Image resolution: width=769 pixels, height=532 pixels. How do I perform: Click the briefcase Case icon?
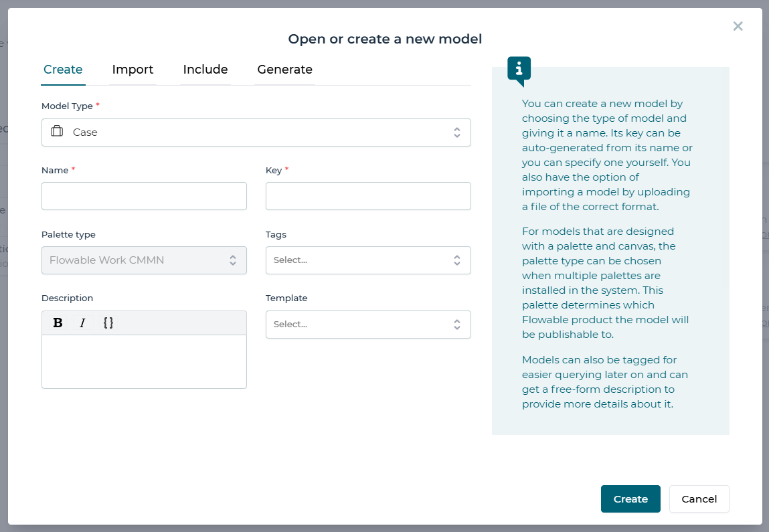pyautogui.click(x=57, y=132)
